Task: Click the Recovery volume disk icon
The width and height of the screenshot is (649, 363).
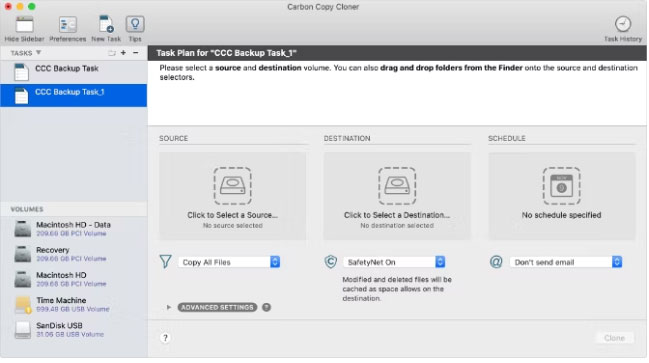Action: click(23, 254)
